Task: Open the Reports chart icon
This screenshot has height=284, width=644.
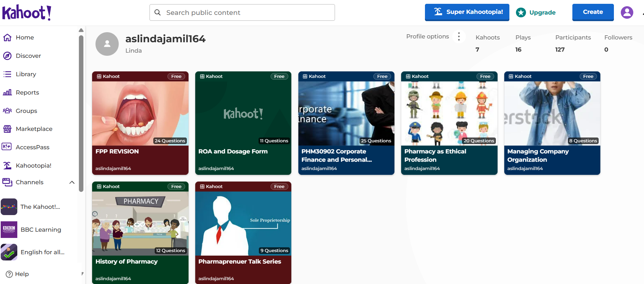Action: tap(7, 92)
